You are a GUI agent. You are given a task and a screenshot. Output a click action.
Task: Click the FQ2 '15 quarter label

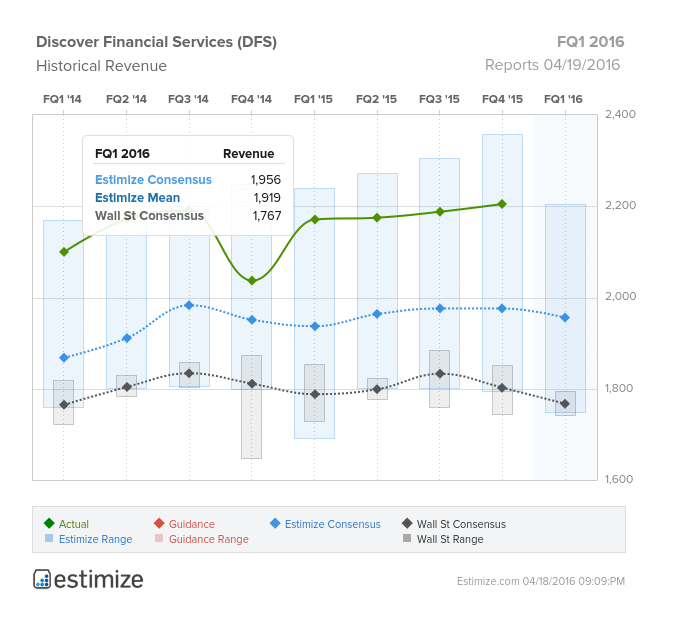376,99
